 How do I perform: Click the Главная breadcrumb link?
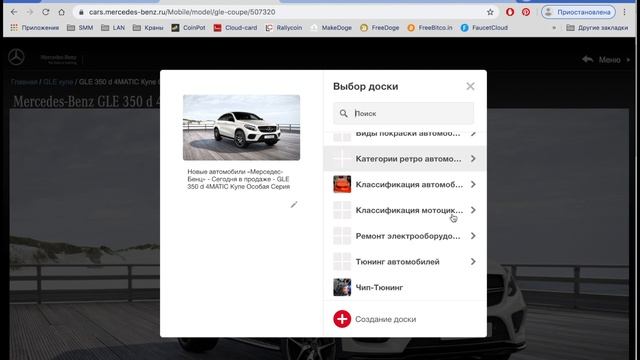tap(24, 82)
